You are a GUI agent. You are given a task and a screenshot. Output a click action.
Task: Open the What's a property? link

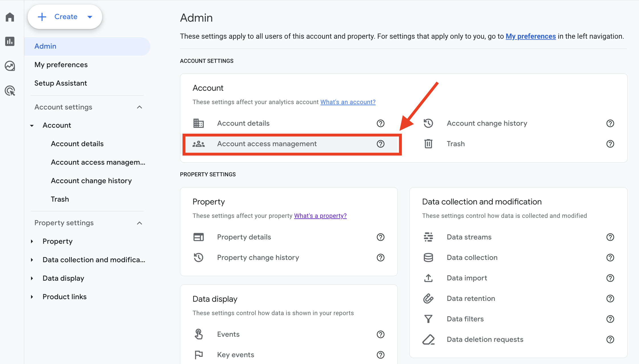click(x=320, y=216)
